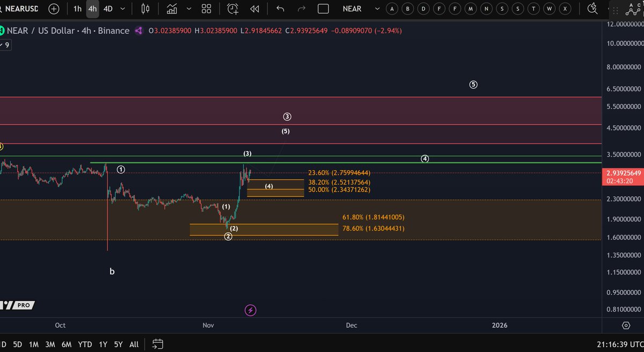Click the purple lightning event marker
Viewport: 644px width, 352px height.
[250, 310]
